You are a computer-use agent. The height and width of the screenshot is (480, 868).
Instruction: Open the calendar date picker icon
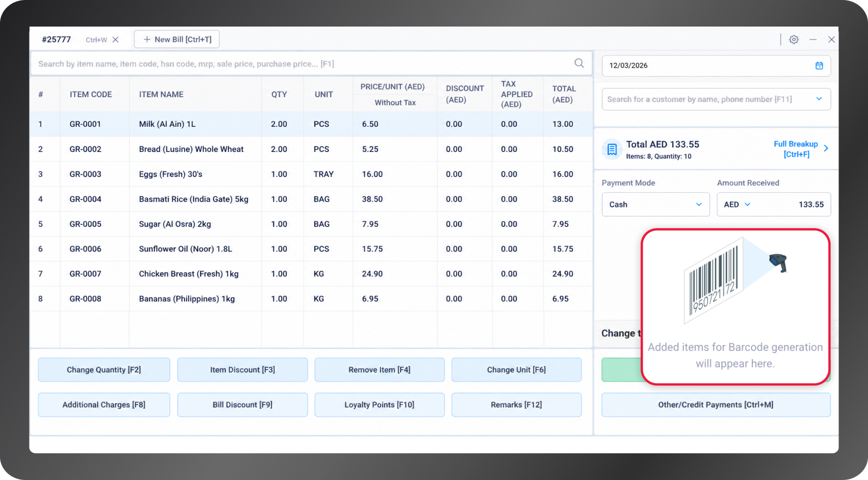819,66
